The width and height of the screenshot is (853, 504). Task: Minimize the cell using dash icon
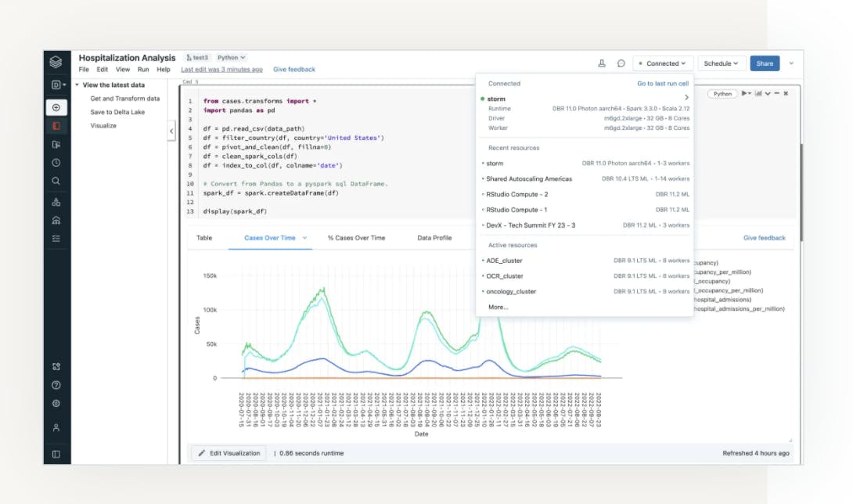[x=776, y=93]
